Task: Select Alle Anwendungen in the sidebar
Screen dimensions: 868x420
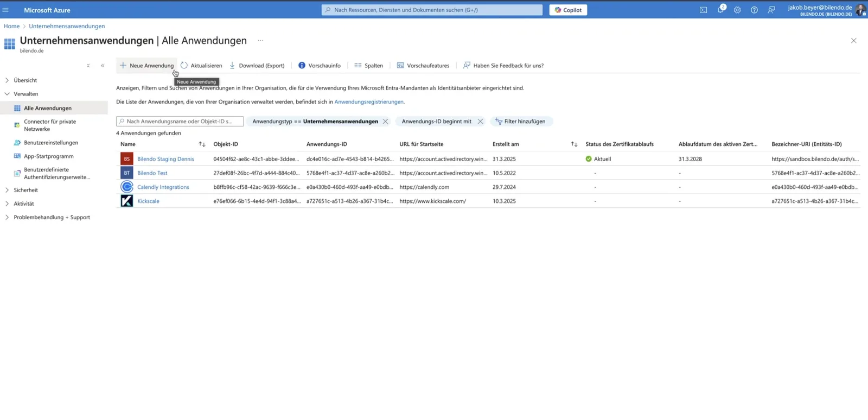Action: tap(54, 108)
